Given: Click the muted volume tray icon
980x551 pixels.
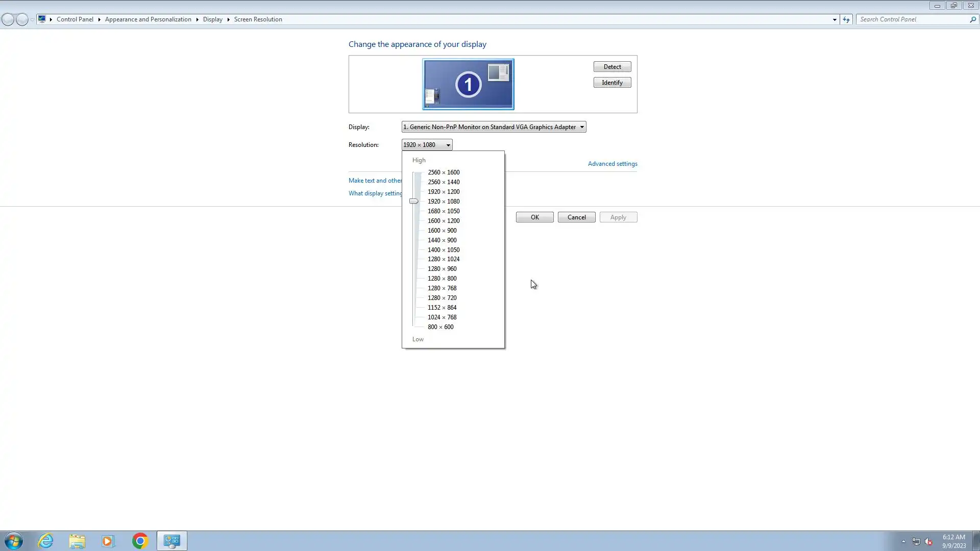Looking at the screenshot, I should tap(928, 542).
